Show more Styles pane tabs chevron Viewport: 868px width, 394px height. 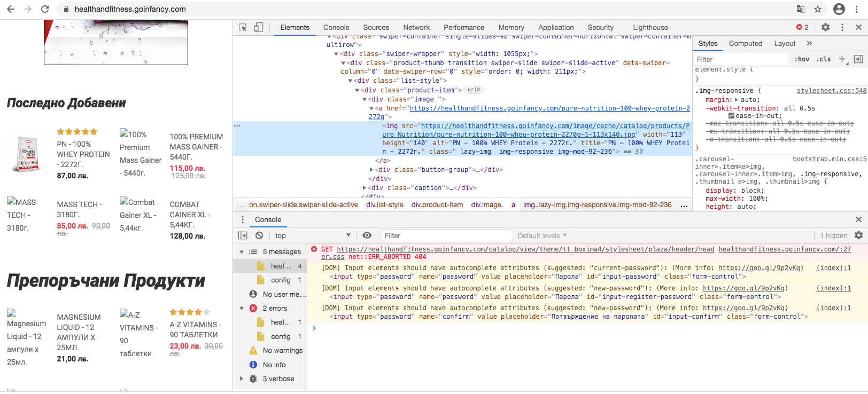tap(809, 43)
